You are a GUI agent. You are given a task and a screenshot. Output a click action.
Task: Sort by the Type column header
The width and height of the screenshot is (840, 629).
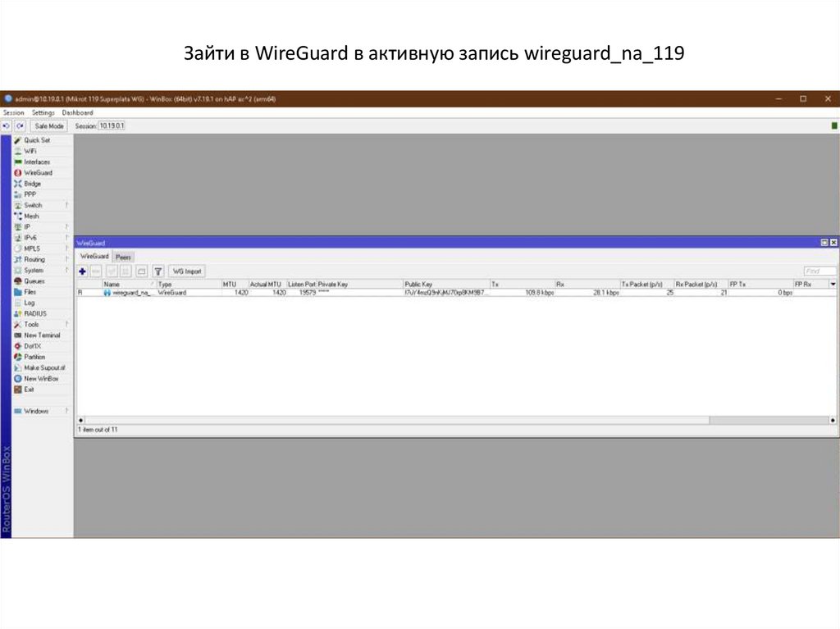point(189,284)
